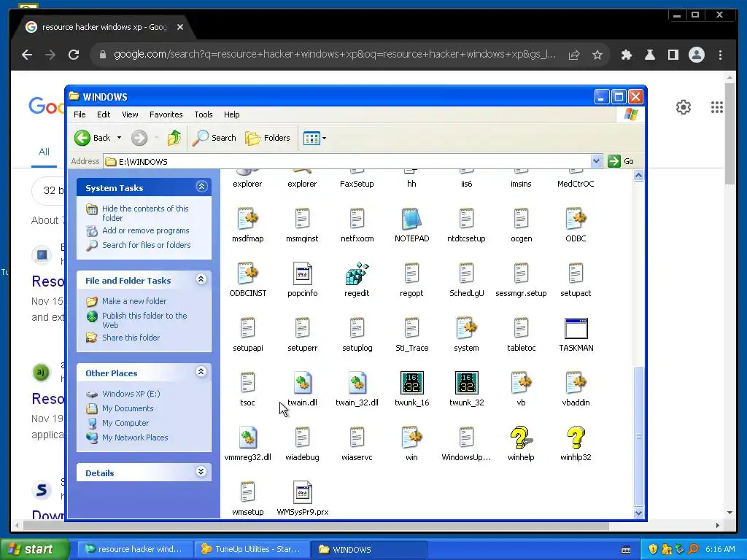
Task: Click the file list scroll down arrow
Action: click(638, 513)
